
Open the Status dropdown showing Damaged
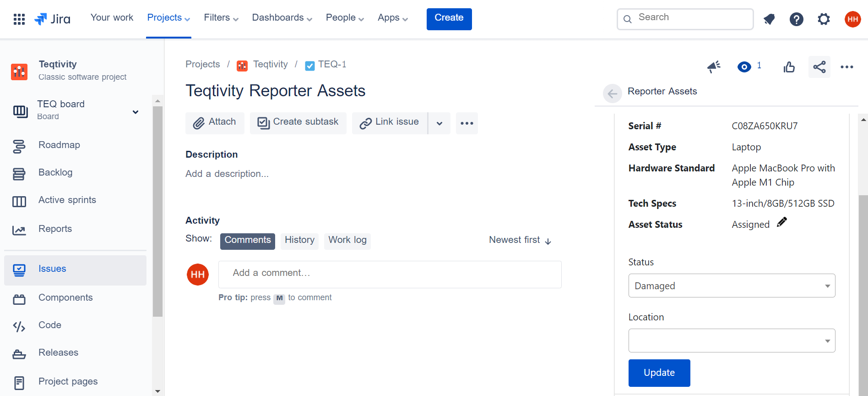pyautogui.click(x=732, y=286)
